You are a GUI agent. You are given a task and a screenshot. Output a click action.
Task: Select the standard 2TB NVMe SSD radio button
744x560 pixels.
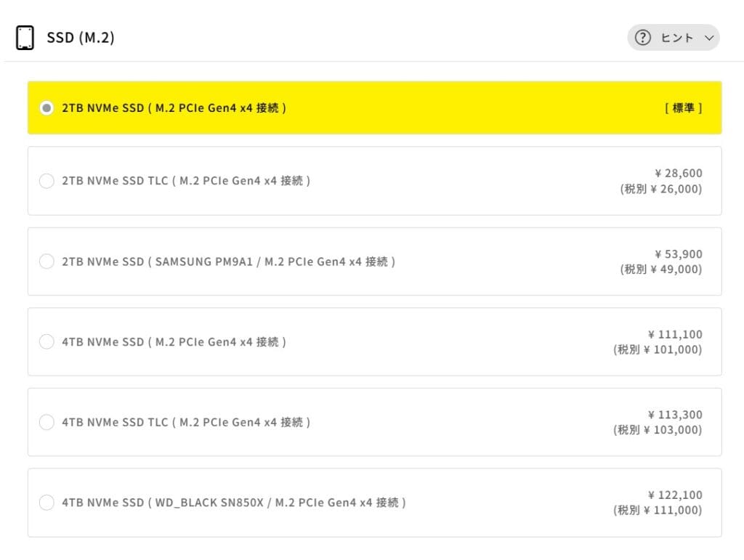pyautogui.click(x=46, y=108)
